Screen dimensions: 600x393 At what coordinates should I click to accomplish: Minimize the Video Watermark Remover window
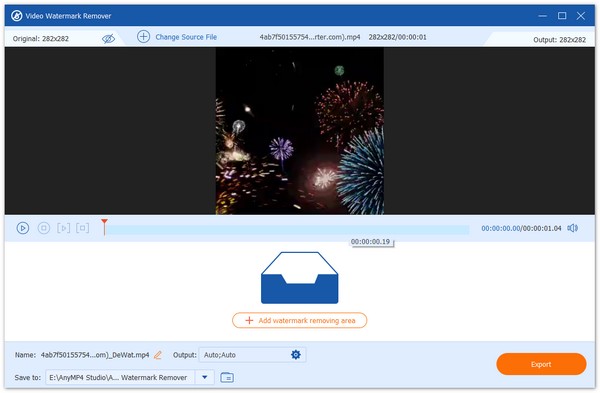pos(542,16)
